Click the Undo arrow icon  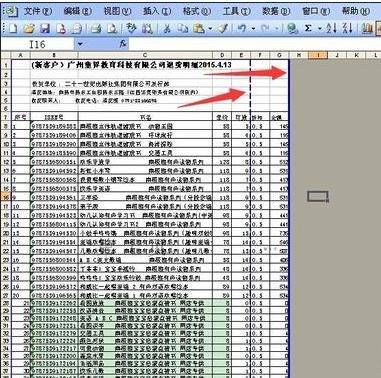click(242, 29)
